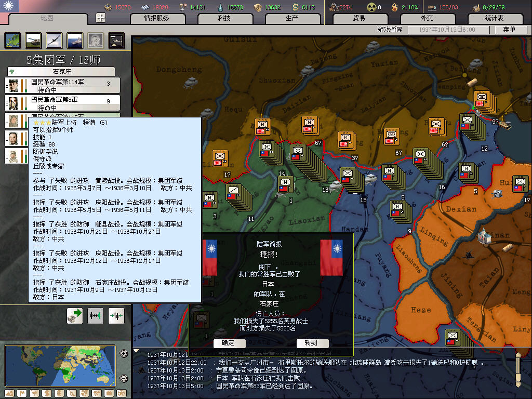This screenshot has width=532, height=399.
Task: Select the world map view icon
Action: click(x=12, y=41)
